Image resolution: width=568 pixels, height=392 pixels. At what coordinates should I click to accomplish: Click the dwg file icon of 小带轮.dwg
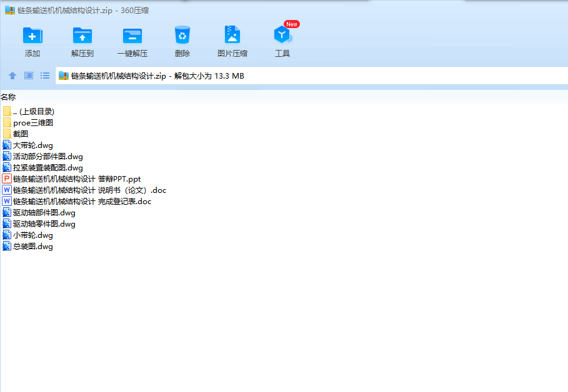point(6,235)
